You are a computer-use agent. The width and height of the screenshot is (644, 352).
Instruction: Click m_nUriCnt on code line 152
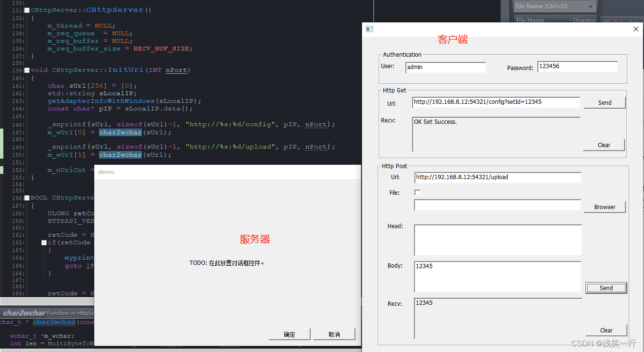[x=67, y=170]
